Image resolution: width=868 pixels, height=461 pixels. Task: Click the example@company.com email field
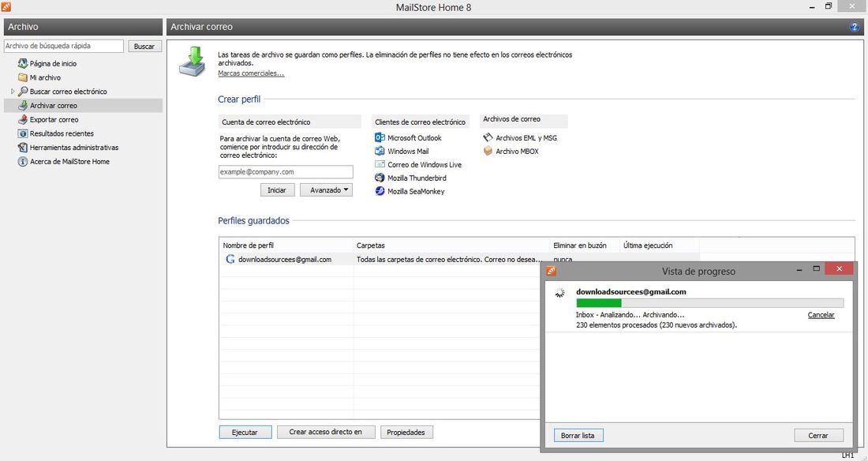click(x=286, y=172)
